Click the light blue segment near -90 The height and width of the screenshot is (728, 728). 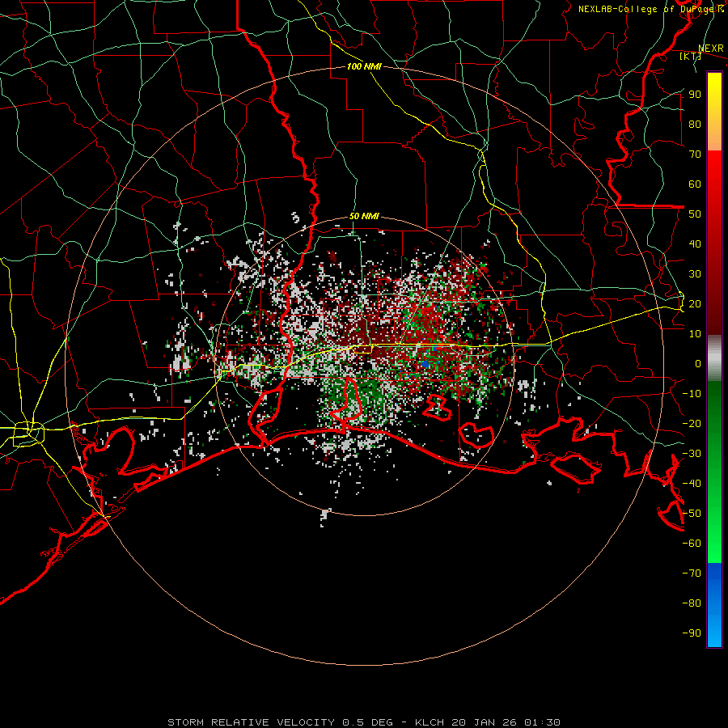tap(714, 632)
